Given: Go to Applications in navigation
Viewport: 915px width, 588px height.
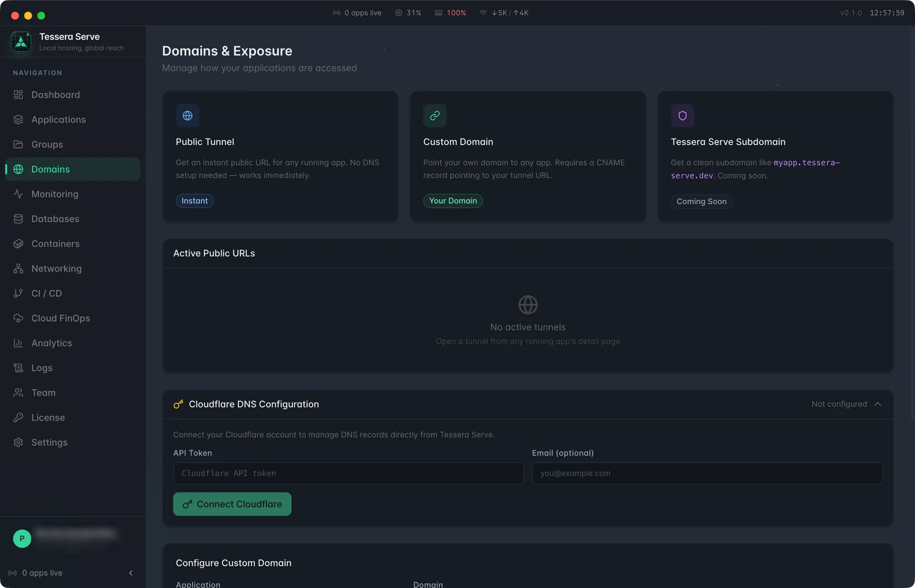Looking at the screenshot, I should (x=73, y=119).
